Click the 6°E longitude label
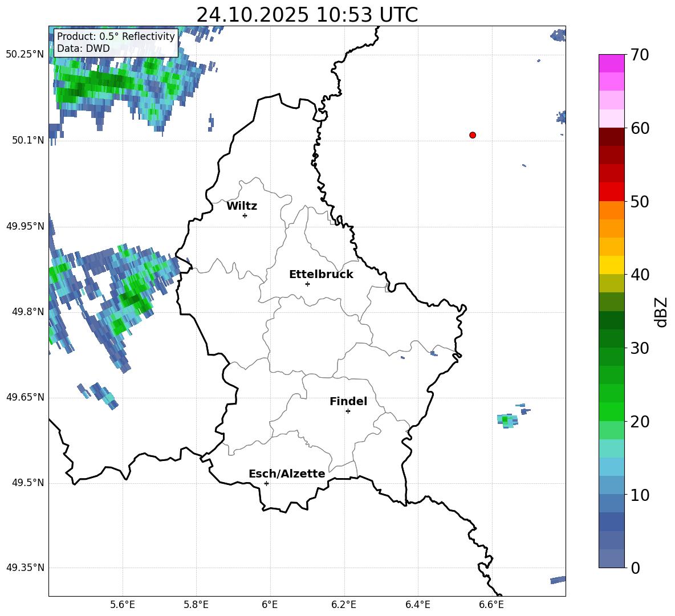The image size is (675, 616). tap(270, 605)
